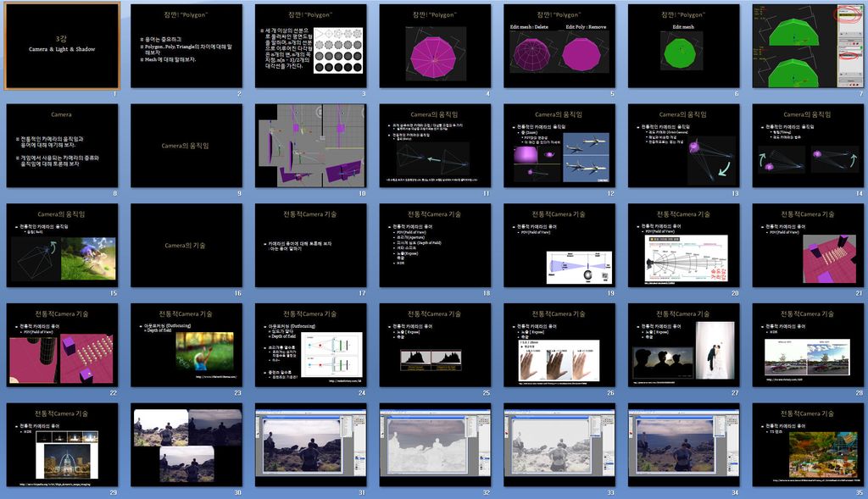Select slide 9 with centered Camera의 움직임 title
The image size is (868, 499).
coord(186,146)
